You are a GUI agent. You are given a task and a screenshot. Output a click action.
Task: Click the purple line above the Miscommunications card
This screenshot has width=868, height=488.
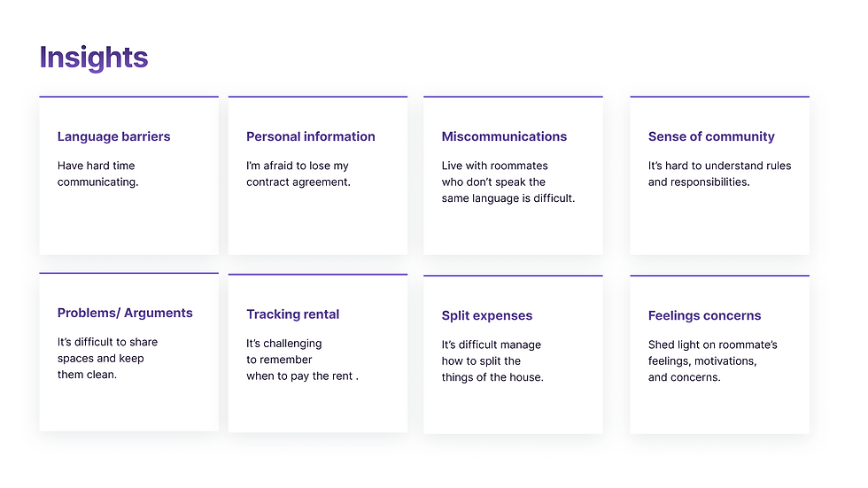[513, 97]
